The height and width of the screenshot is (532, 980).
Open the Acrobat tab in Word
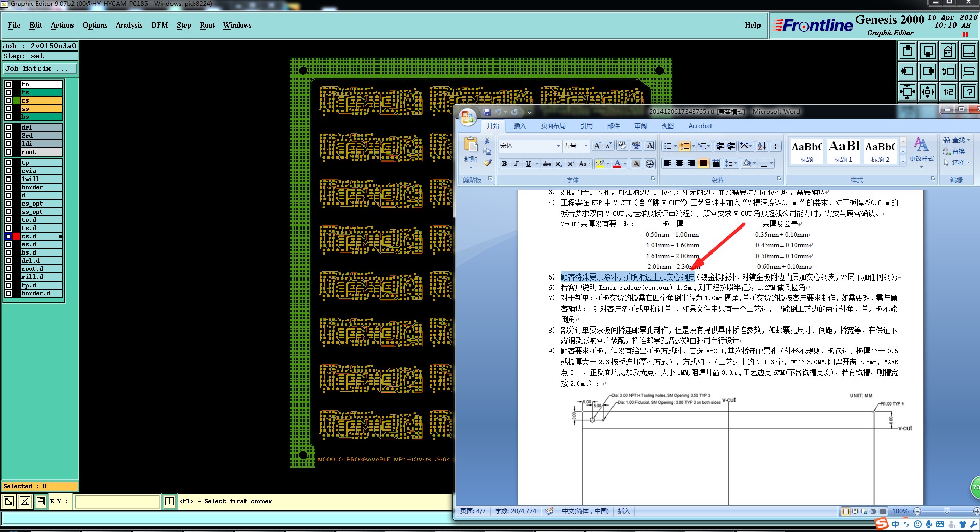(x=700, y=126)
